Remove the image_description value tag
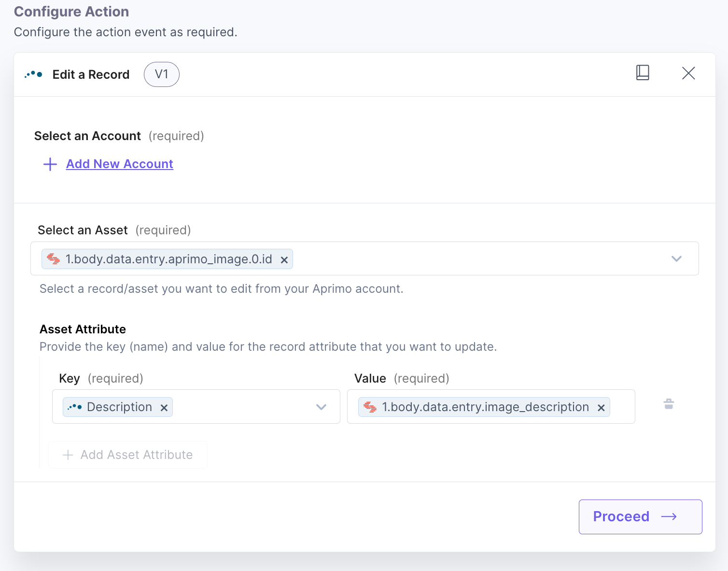 click(x=601, y=408)
